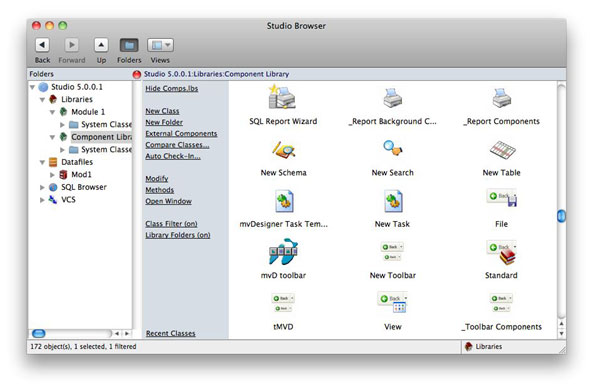This screenshot has height=384, width=590.
Task: Open the External Components link
Action: tap(181, 134)
